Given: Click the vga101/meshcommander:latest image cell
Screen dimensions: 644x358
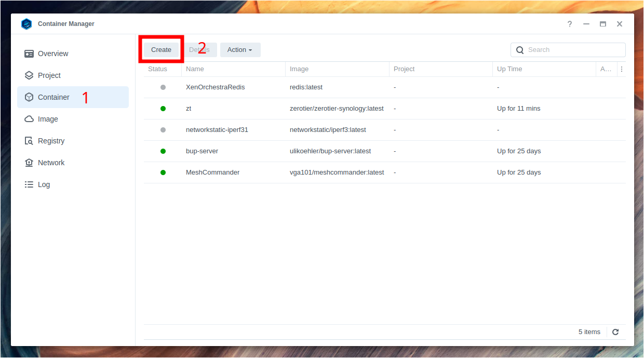Looking at the screenshot, I should (x=337, y=173).
